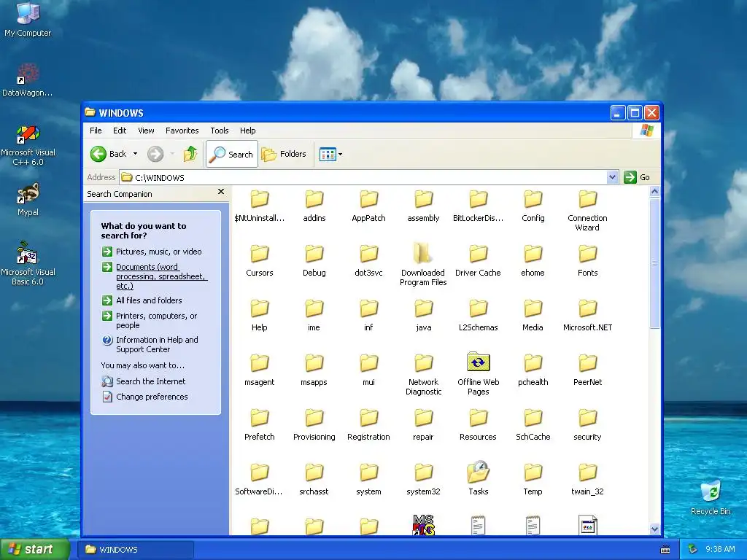
Task: Click the 9:38 AM taskbar clock
Action: pos(720,550)
